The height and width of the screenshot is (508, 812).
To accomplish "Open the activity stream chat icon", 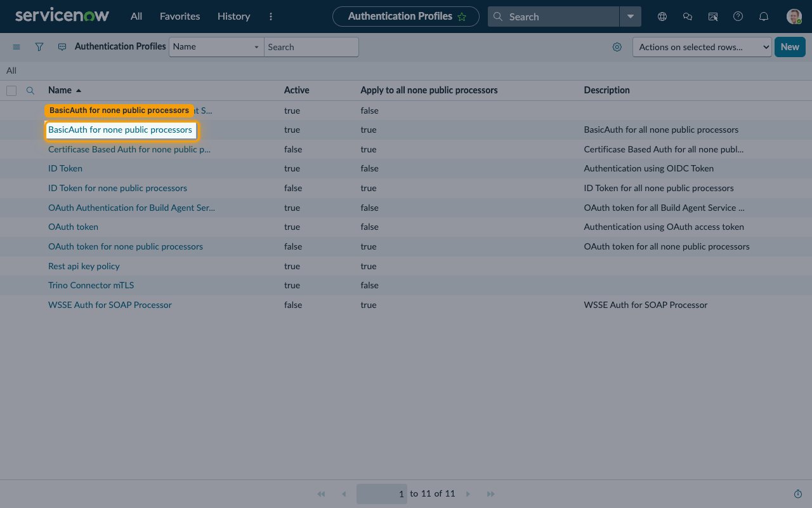I will pyautogui.click(x=62, y=47).
